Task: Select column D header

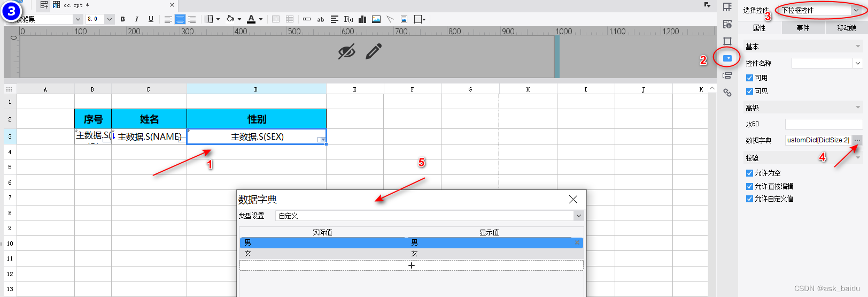Action: [x=257, y=89]
